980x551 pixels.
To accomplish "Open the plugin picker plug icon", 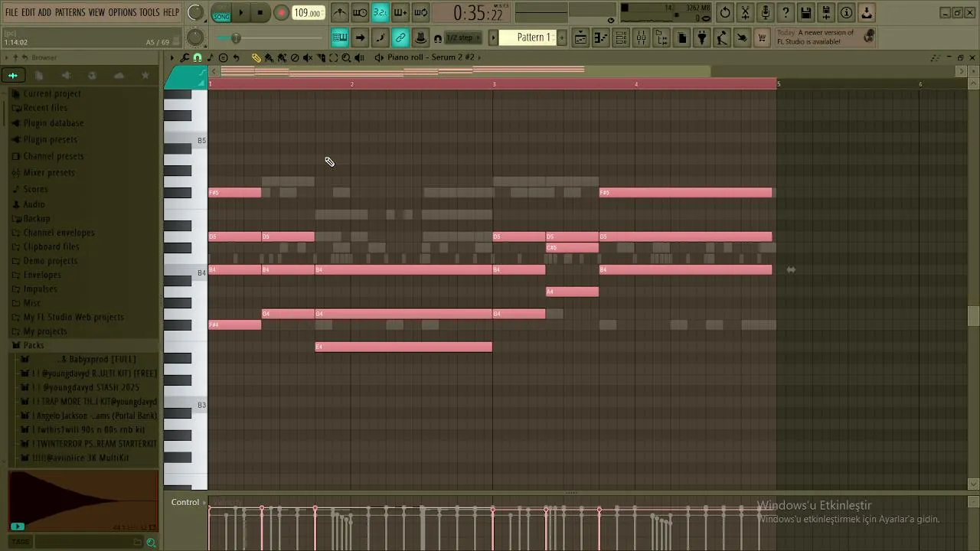I will tap(702, 38).
